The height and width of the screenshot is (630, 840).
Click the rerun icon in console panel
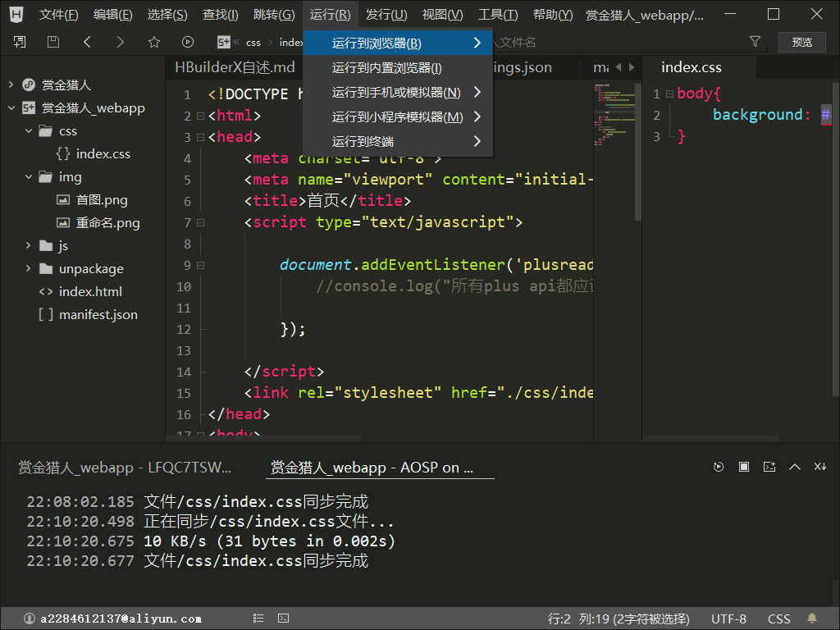(x=719, y=467)
